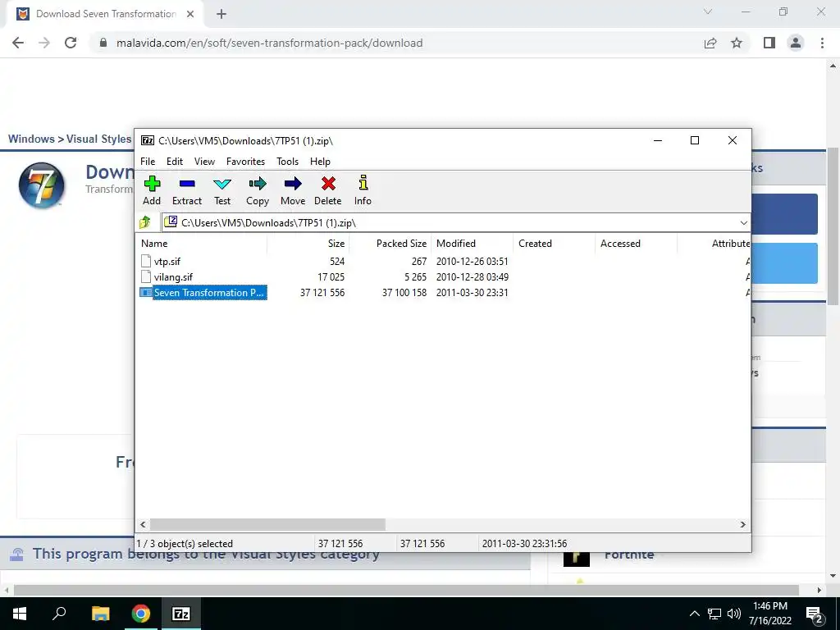
Task: Close the Download Seven Transformation tab
Action: click(190, 14)
